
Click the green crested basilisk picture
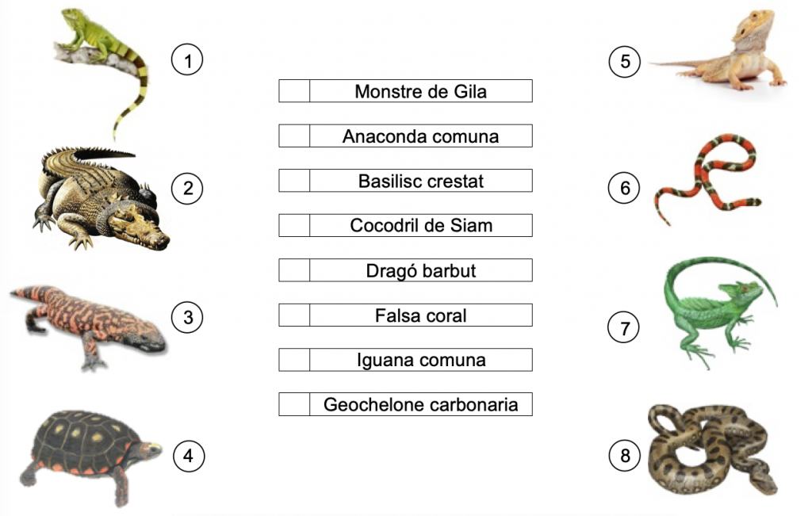click(x=720, y=312)
